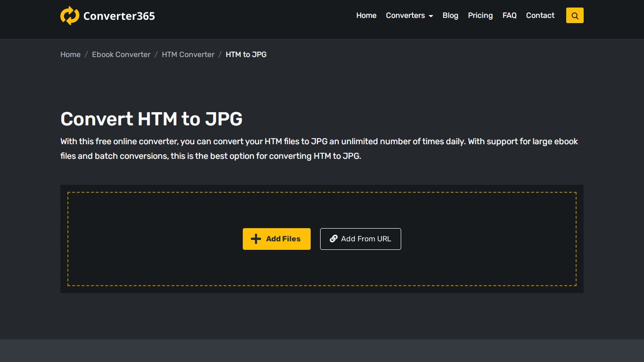Expand the Converters dropdown caret
The height and width of the screenshot is (362, 644).
pos(431,16)
